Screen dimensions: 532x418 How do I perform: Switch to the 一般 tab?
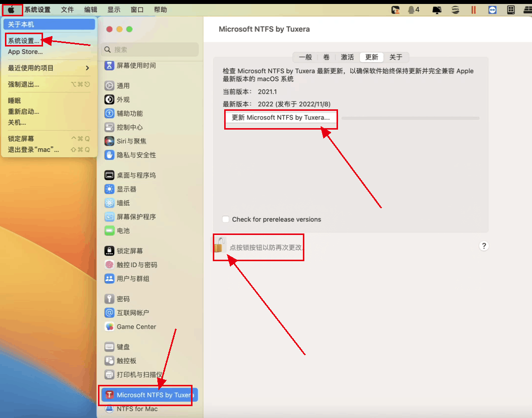[305, 57]
